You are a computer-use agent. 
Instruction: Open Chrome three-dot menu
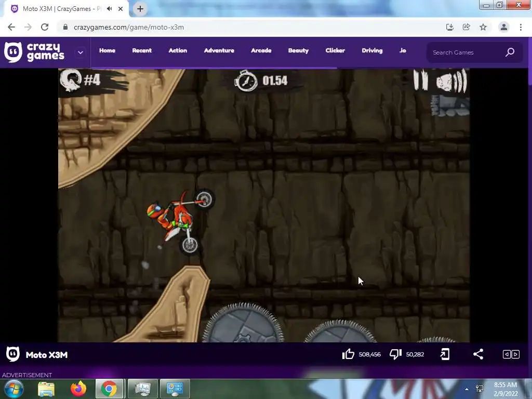pyautogui.click(x=521, y=27)
